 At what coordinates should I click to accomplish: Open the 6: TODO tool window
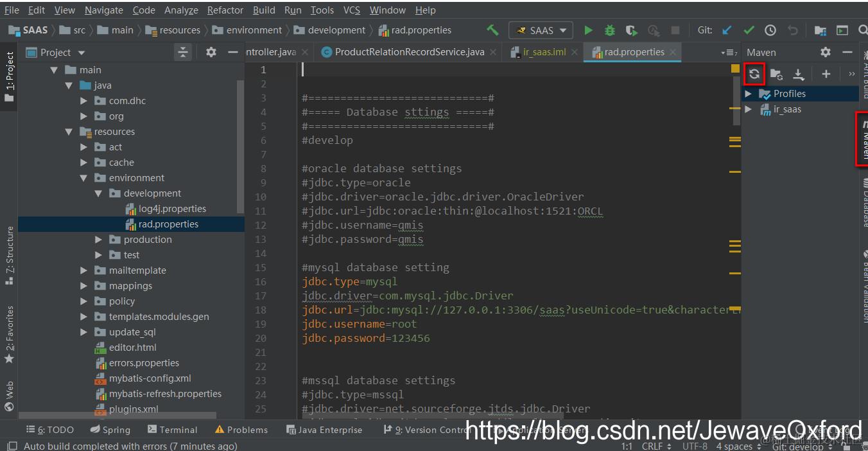click(50, 430)
